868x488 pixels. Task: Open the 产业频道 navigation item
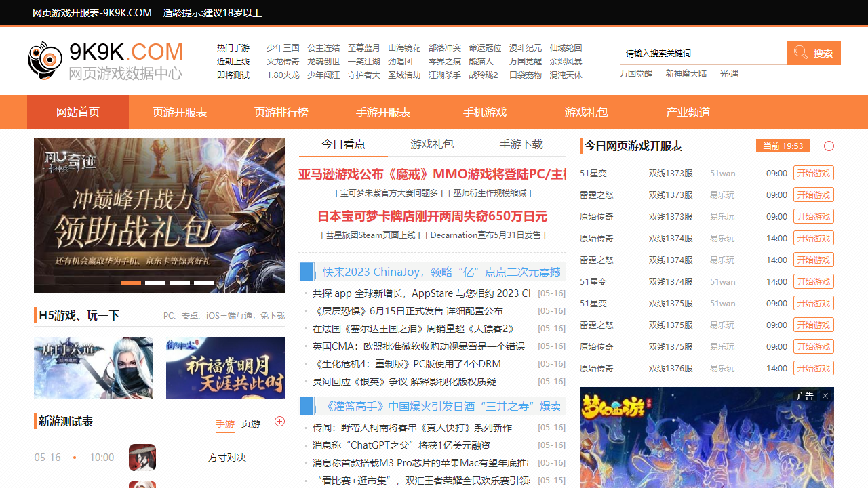(x=688, y=112)
